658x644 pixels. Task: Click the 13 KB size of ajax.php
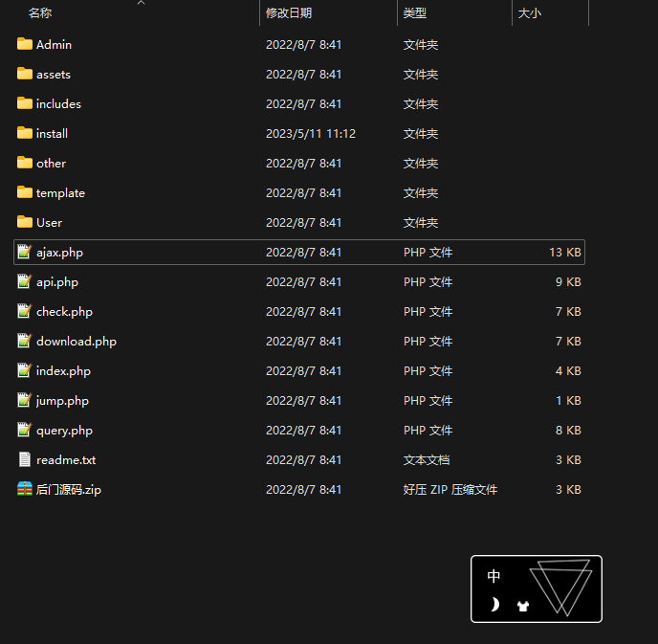565,252
